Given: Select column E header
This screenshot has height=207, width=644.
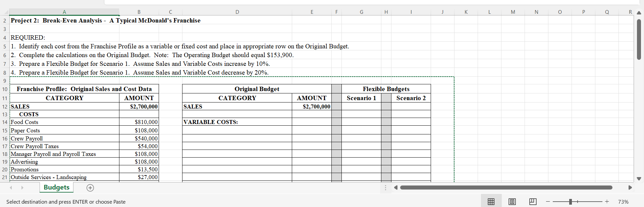Looking at the screenshot, I should coord(312,12).
